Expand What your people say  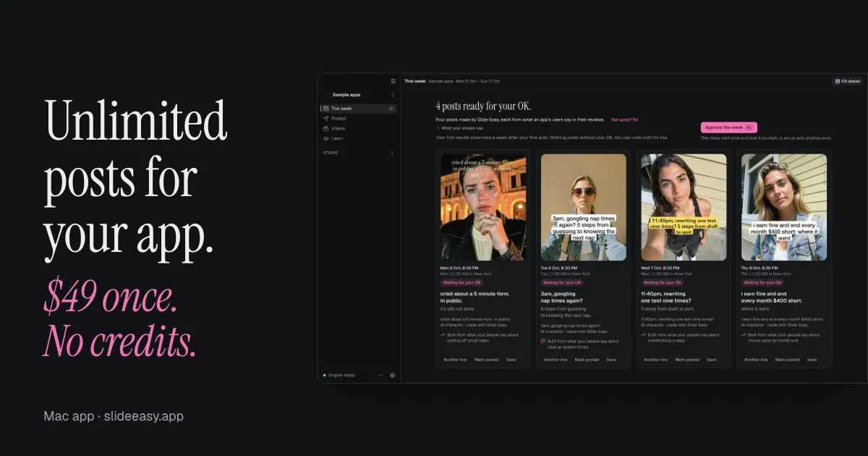(460, 128)
